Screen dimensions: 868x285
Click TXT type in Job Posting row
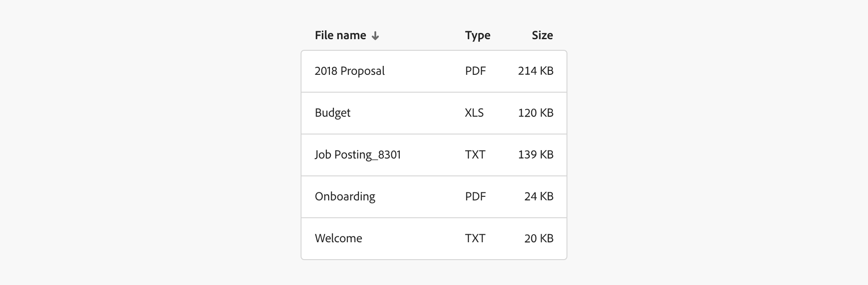click(x=475, y=155)
